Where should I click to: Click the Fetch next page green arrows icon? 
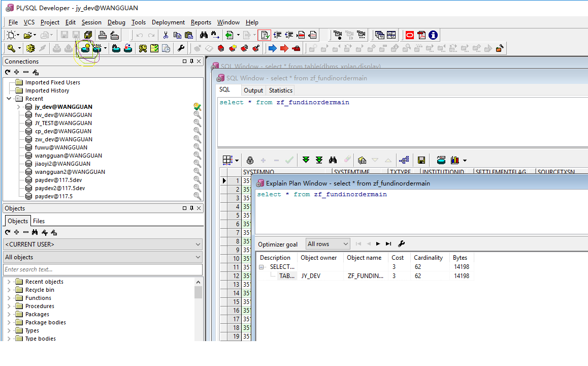click(x=306, y=160)
